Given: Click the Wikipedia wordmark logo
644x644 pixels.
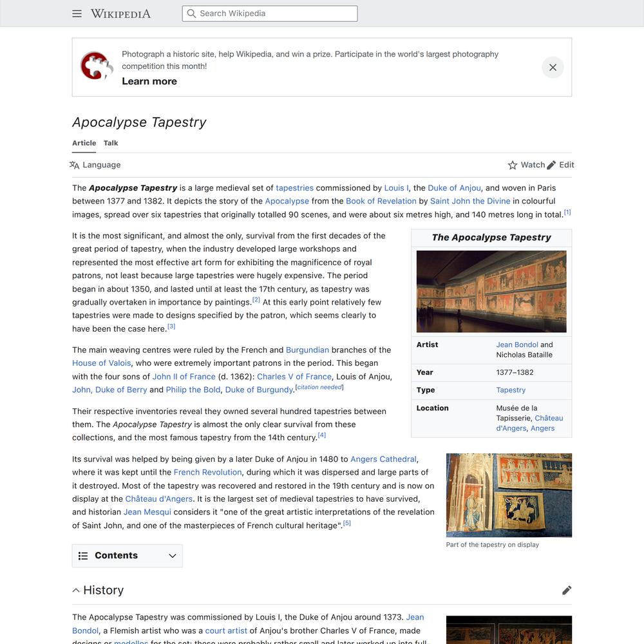Looking at the screenshot, I should pos(120,14).
